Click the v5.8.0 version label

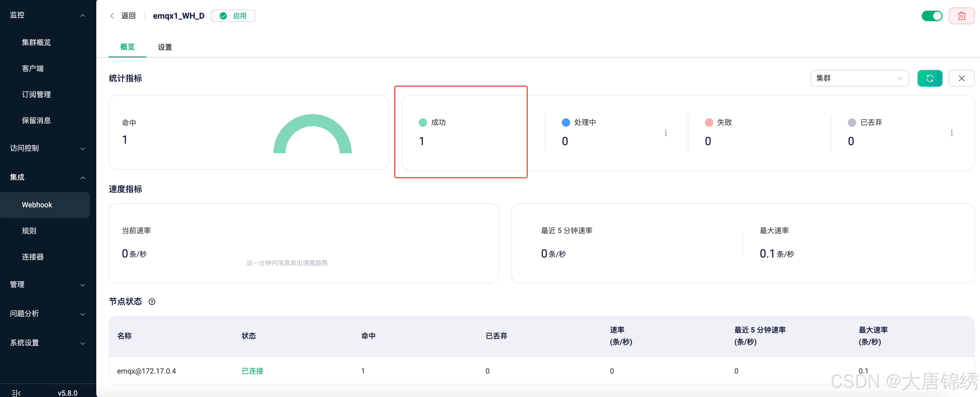(67, 393)
